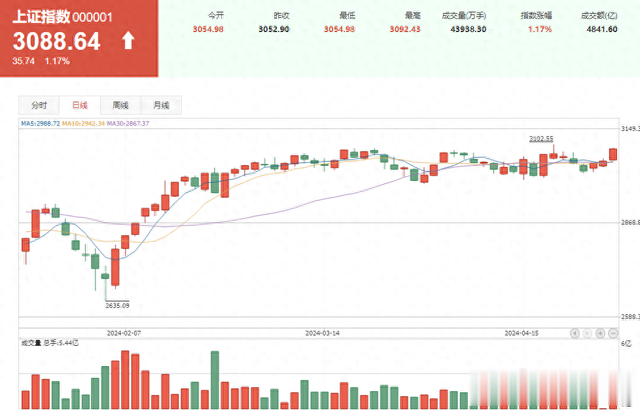
Task: Click the 2635.09 low point label
Action: (117, 305)
